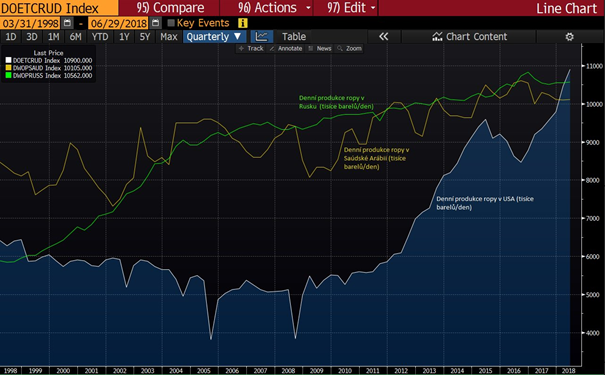This screenshot has height=375, width=605.
Task: Expand the 97) Edit dropdown arrow
Action: coord(373,8)
